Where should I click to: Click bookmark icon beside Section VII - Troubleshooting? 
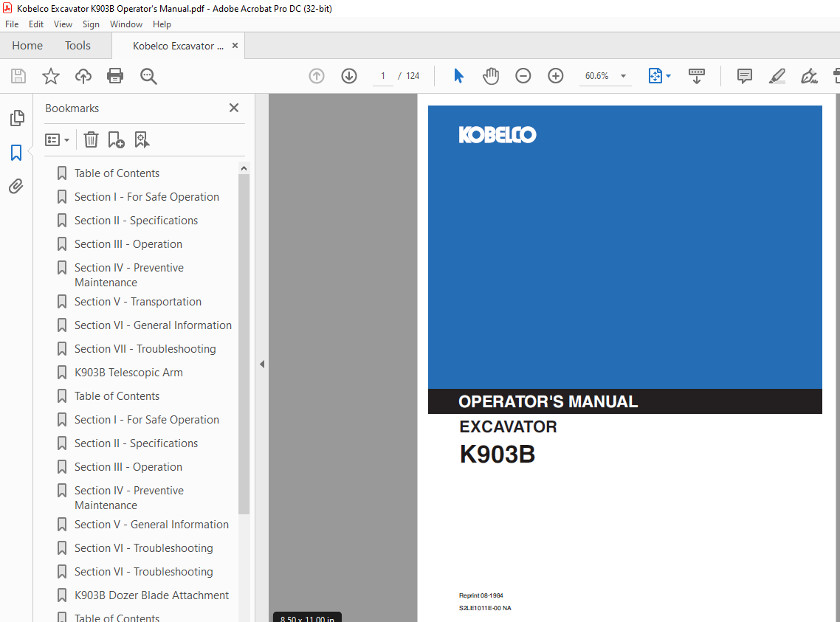tap(62, 349)
